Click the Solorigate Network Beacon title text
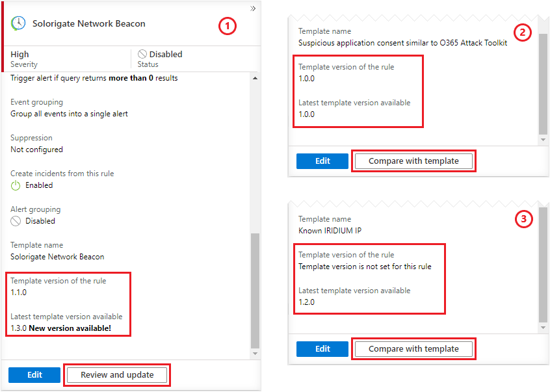Image resolution: width=550 pixels, height=392 pixels. pos(89,23)
